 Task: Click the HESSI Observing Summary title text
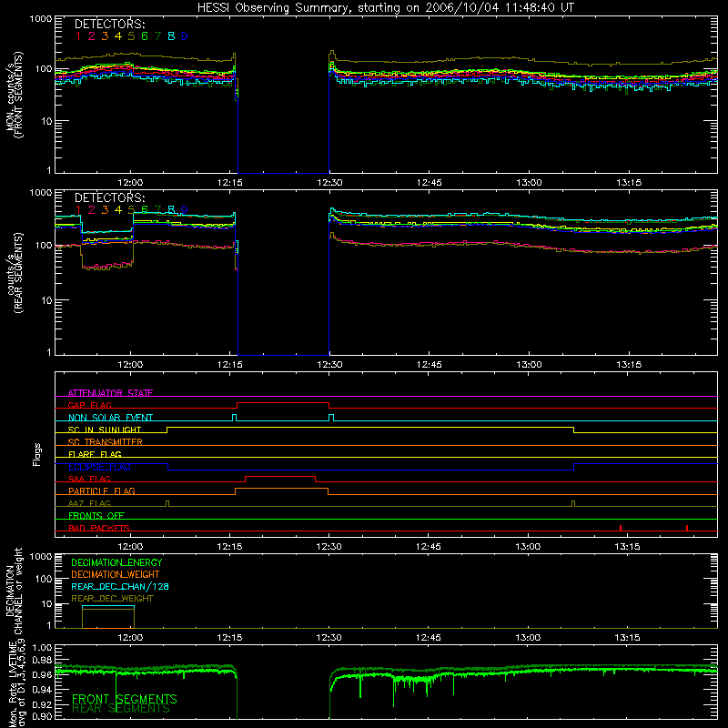tap(385, 8)
